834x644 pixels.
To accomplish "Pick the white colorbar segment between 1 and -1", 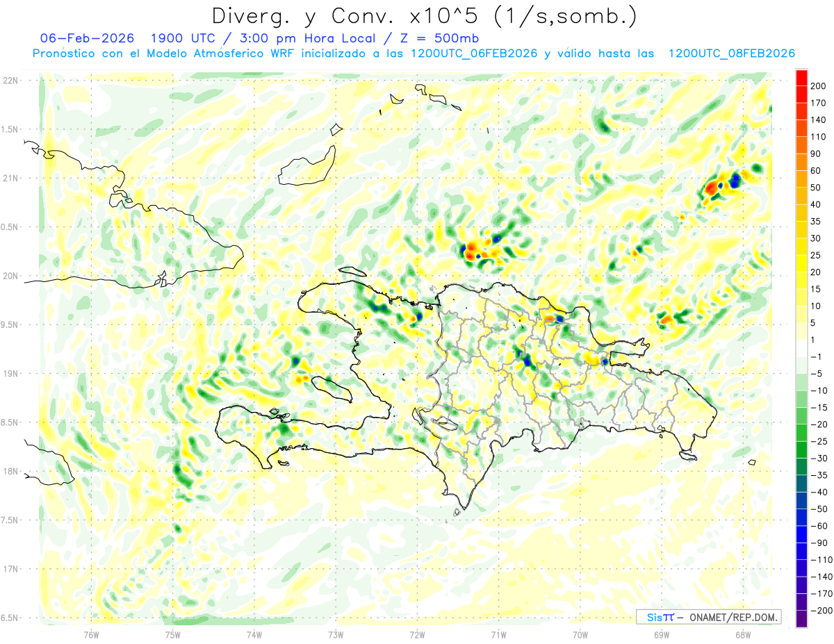I will 801,348.
